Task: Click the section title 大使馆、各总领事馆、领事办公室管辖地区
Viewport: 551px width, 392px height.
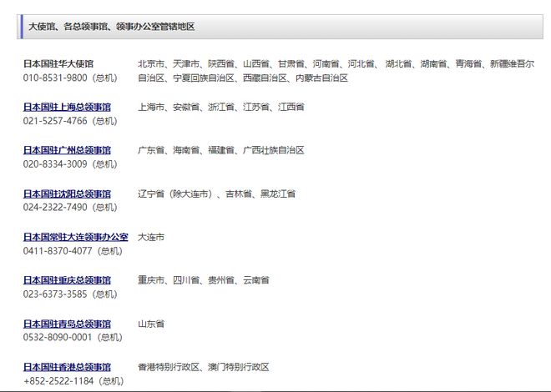Action: coord(111,27)
